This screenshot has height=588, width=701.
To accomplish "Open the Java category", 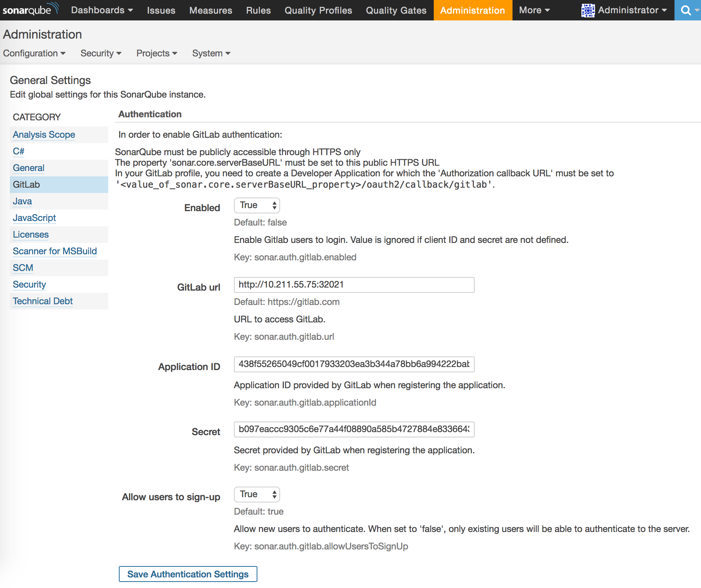I will coord(22,201).
